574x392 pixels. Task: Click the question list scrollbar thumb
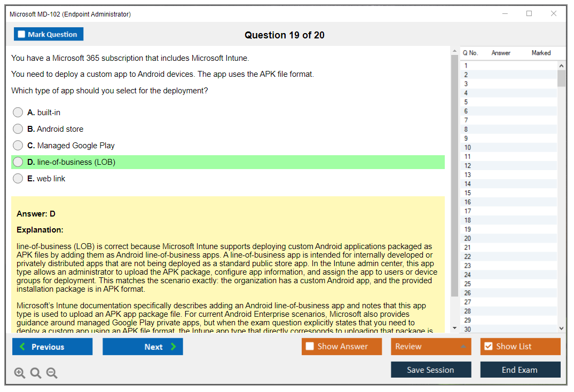561,78
